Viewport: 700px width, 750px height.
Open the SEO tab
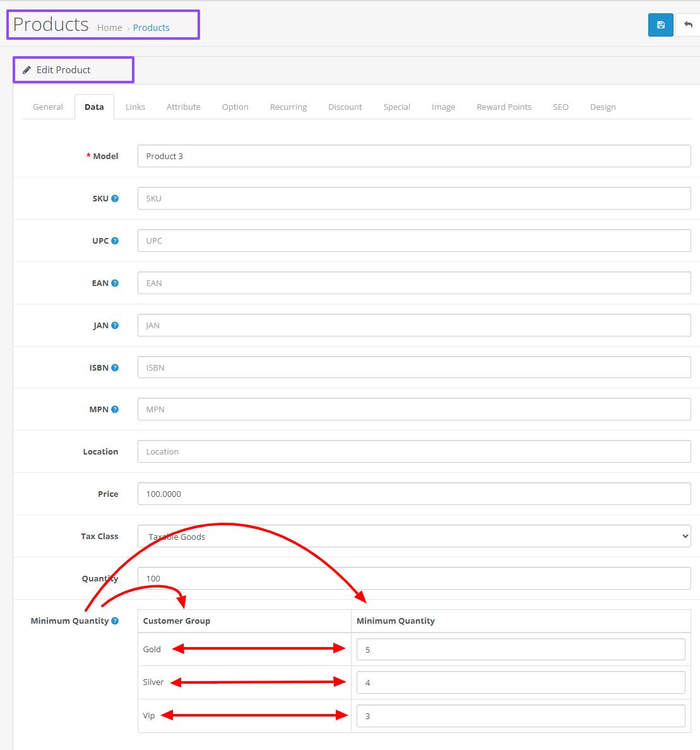pyautogui.click(x=561, y=107)
